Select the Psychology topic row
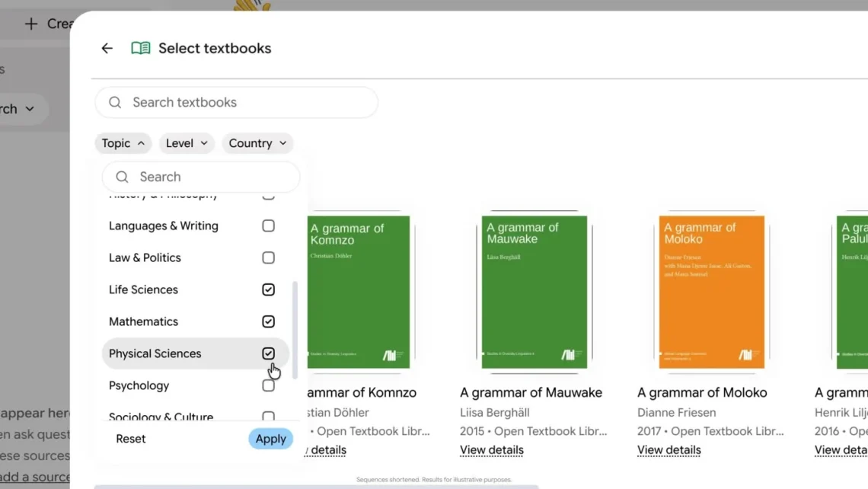868x489 pixels. (x=195, y=385)
